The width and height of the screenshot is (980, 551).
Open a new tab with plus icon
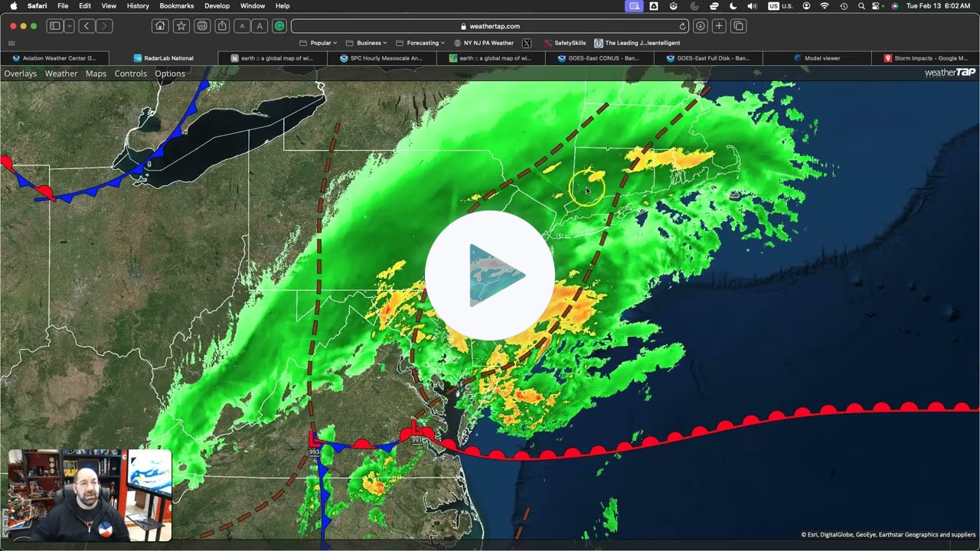pyautogui.click(x=719, y=26)
